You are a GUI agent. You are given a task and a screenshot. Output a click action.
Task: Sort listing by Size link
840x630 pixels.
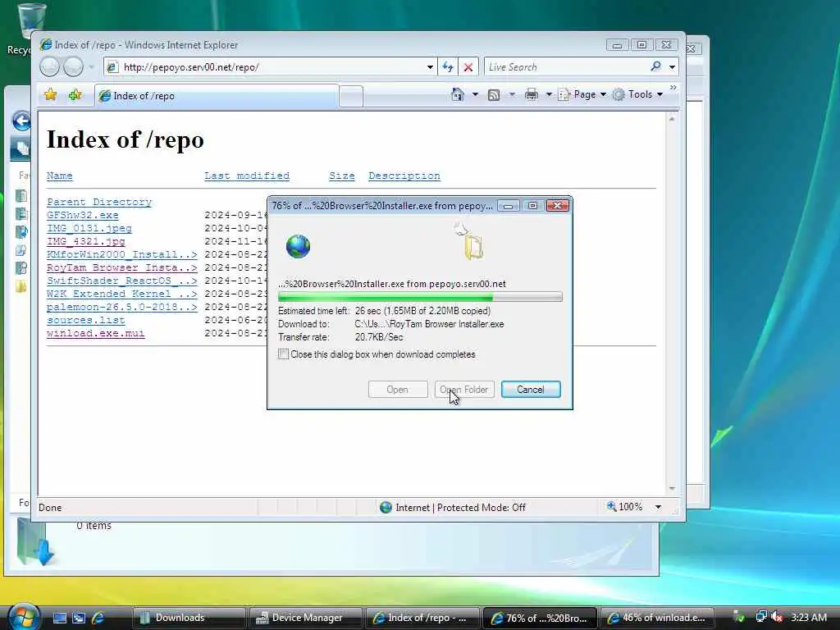click(342, 176)
